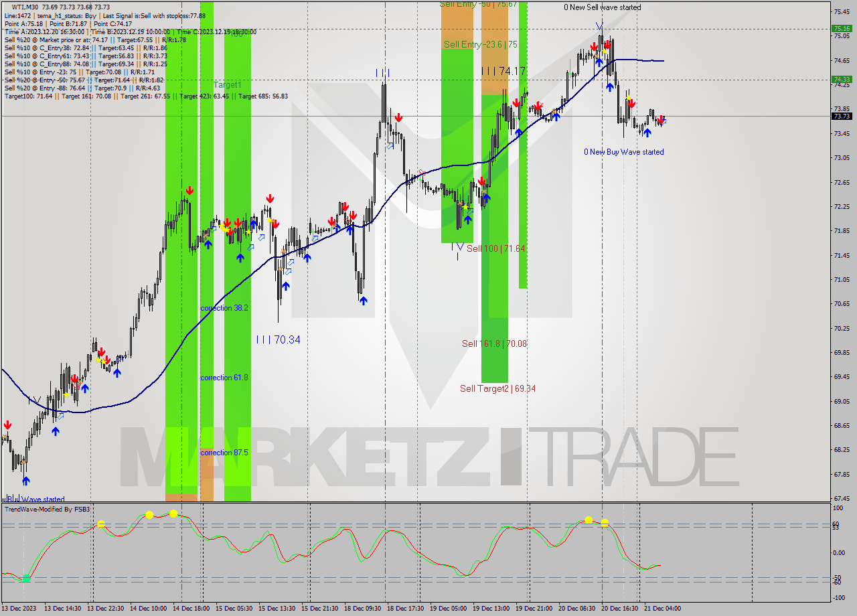Click the 'Sell Entry -23.6 | 75' label
The height and width of the screenshot is (616, 857).
[x=480, y=44]
